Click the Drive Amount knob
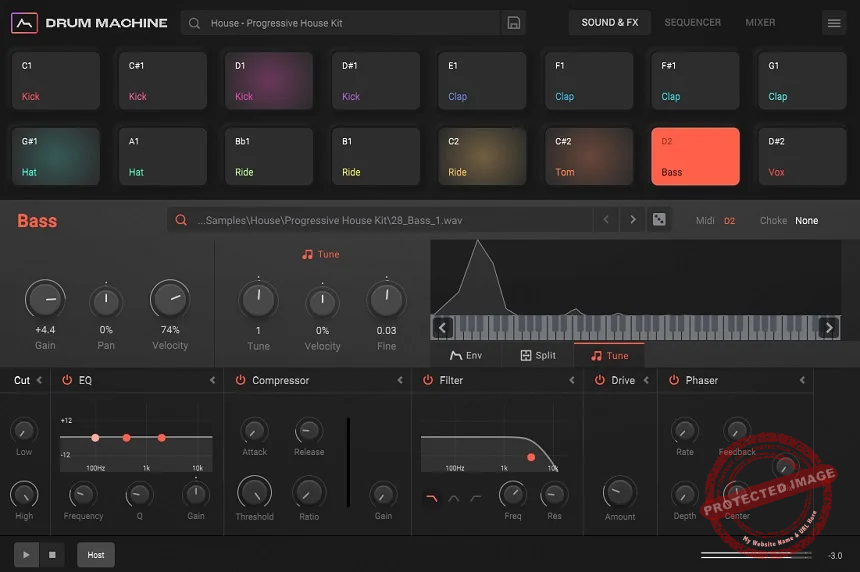The height and width of the screenshot is (572, 860). [x=620, y=492]
